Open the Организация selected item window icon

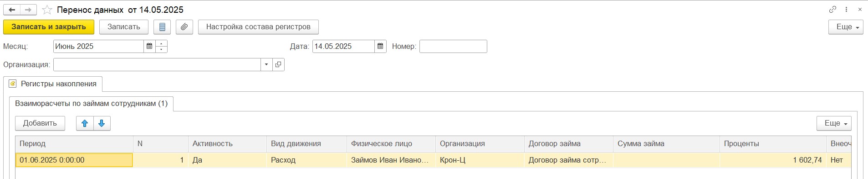(278, 64)
